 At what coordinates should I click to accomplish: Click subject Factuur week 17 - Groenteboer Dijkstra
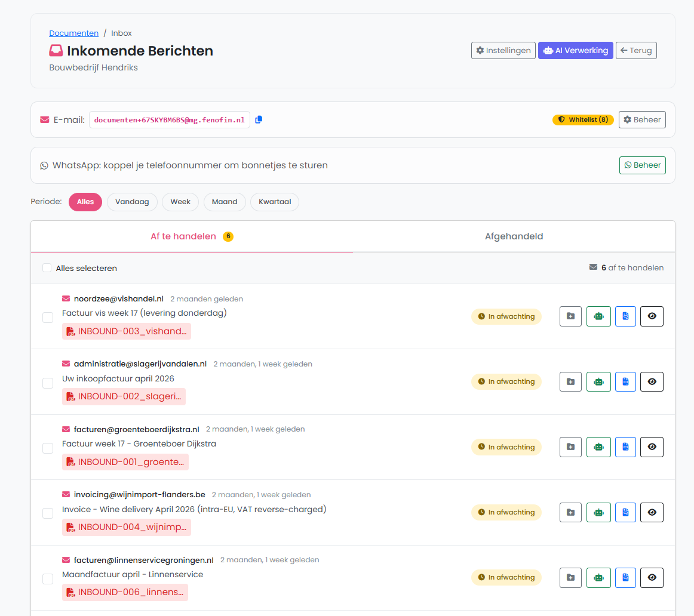point(139,443)
